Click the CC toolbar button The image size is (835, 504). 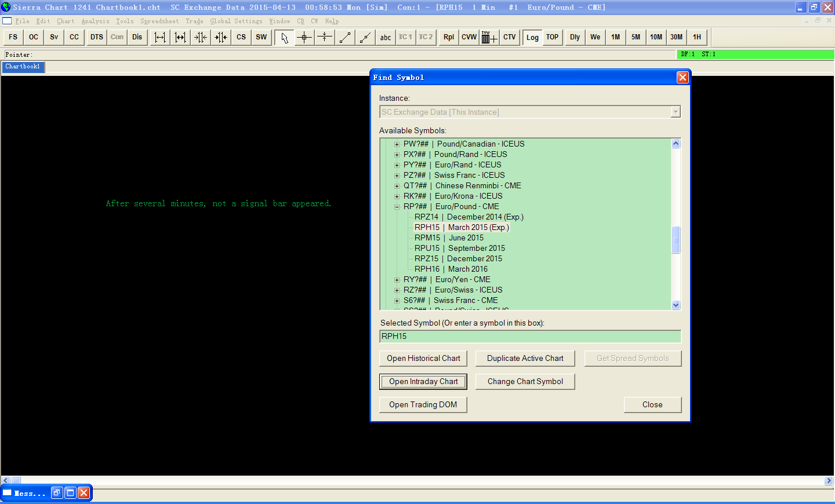pos(74,37)
